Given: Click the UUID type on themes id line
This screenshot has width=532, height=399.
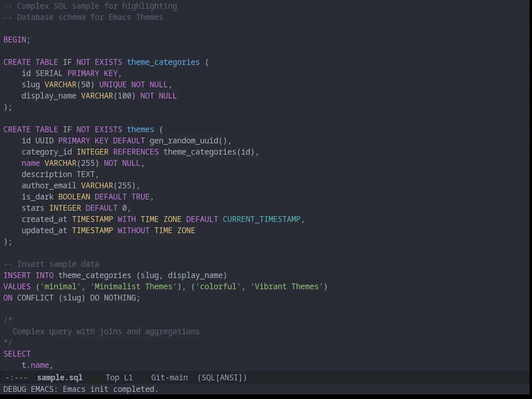Looking at the screenshot, I should tap(44, 140).
